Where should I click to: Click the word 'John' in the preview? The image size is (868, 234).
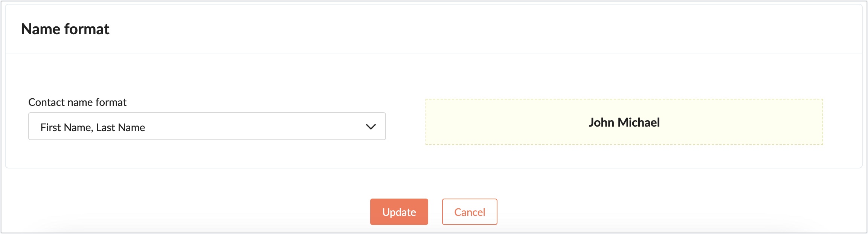pos(601,122)
